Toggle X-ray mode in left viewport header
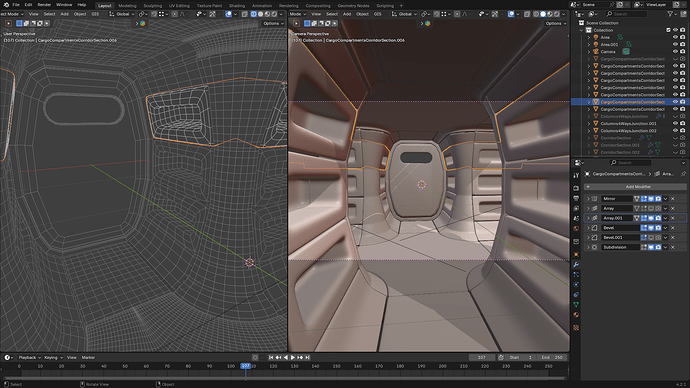 click(245, 14)
